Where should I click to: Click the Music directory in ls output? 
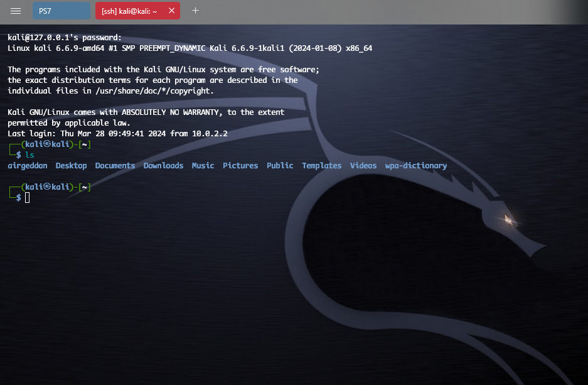(203, 165)
